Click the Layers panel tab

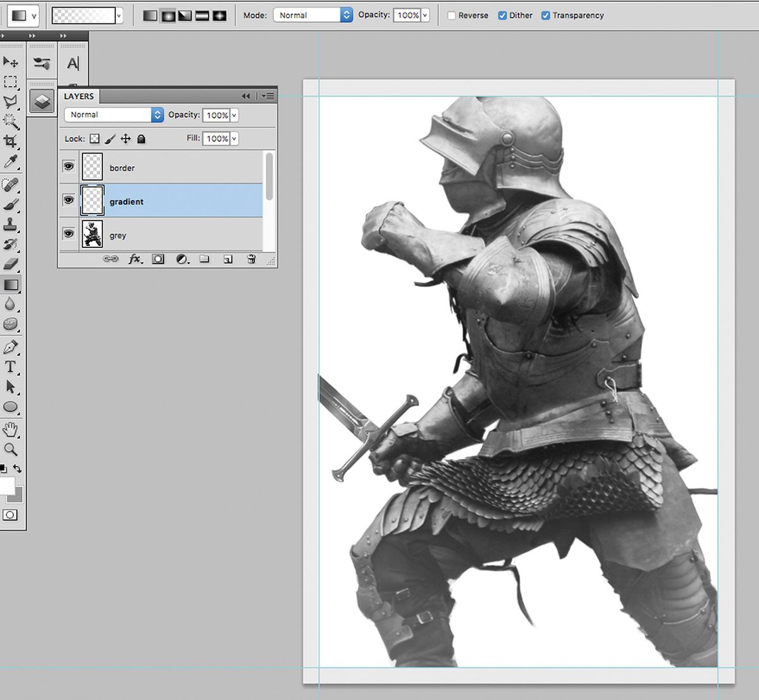pos(79,96)
